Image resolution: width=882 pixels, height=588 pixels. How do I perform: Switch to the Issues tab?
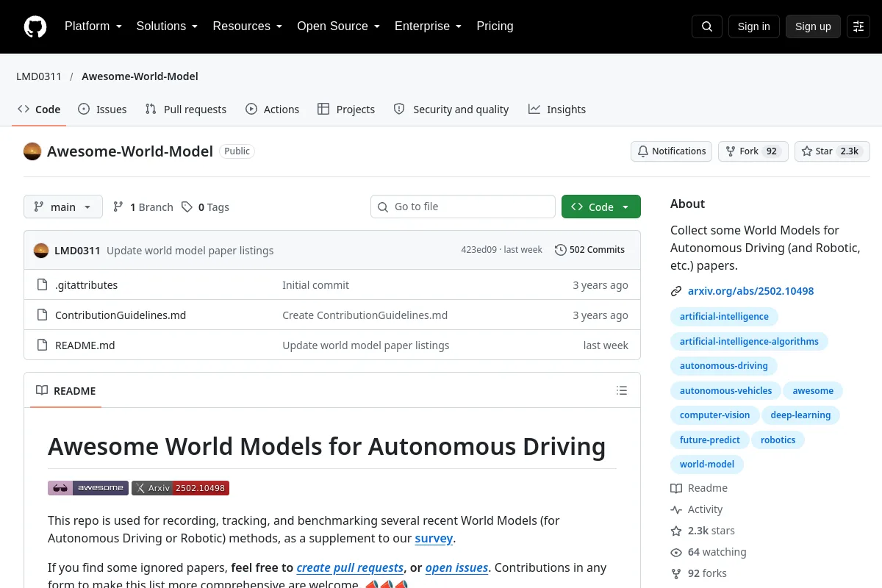(x=102, y=110)
